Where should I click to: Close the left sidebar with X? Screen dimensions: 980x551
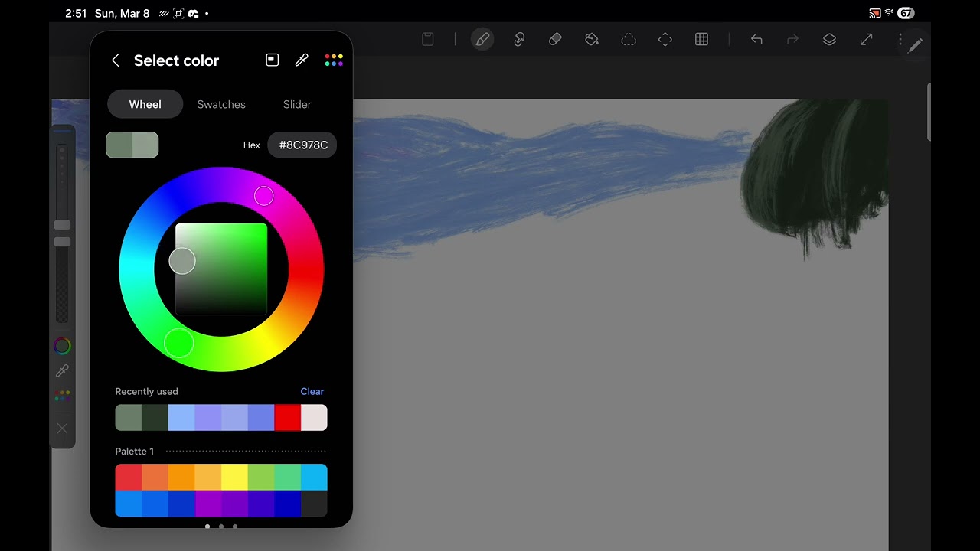click(62, 429)
